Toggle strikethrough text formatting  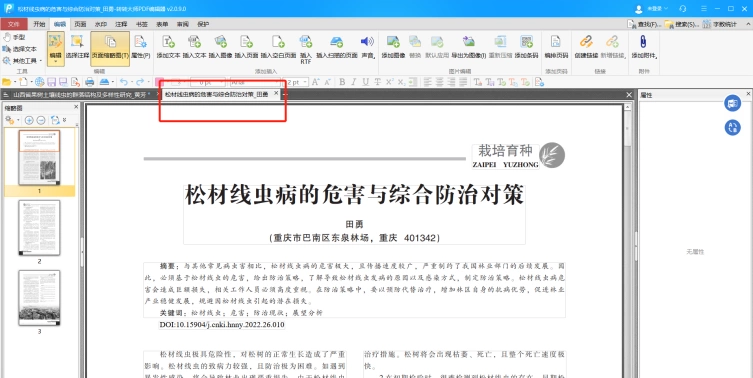(x=377, y=82)
